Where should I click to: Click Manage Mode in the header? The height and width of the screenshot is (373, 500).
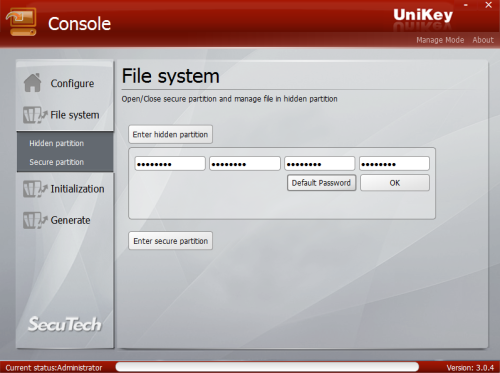pyautogui.click(x=440, y=40)
